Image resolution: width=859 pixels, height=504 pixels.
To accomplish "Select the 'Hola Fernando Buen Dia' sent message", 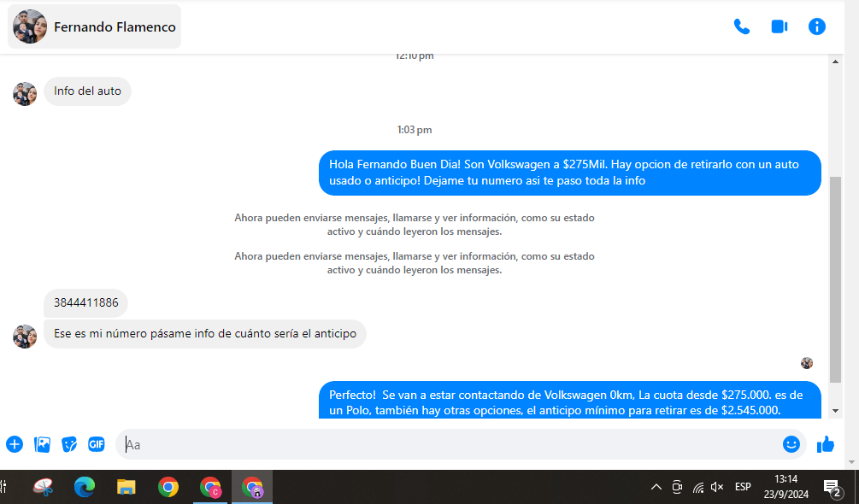I will (x=570, y=173).
